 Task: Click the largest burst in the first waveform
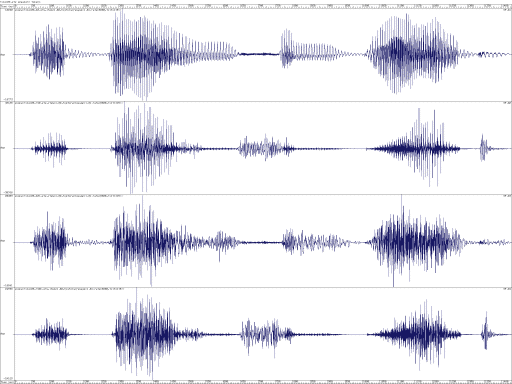173,54
